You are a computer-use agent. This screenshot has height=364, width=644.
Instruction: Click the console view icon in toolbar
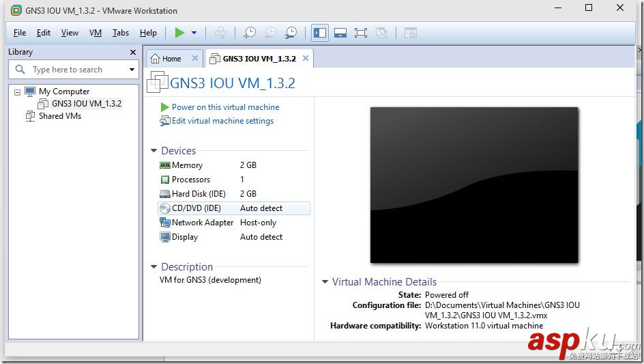pyautogui.click(x=410, y=33)
